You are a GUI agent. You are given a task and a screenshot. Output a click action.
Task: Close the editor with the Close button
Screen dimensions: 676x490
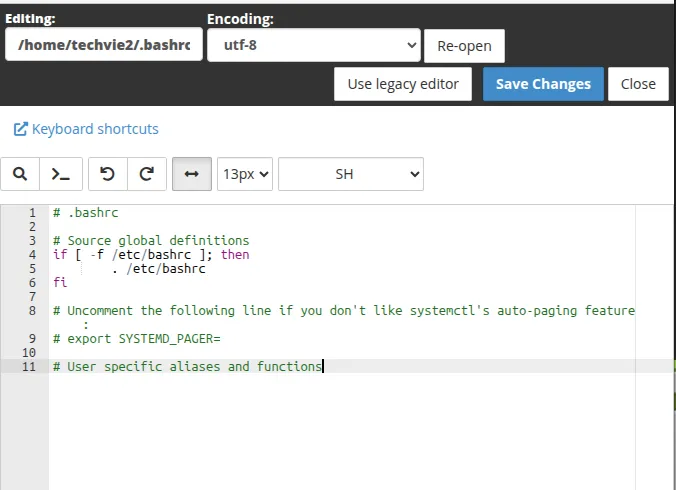coord(638,84)
